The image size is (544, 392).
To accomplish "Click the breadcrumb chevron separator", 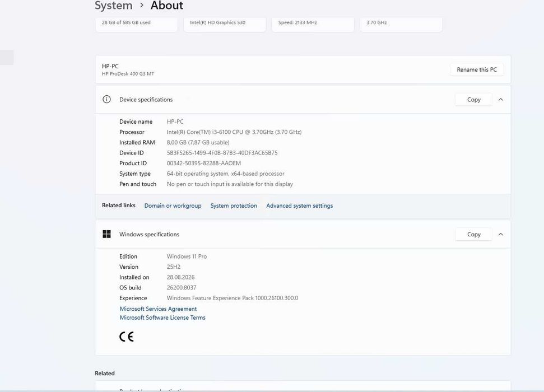I will point(142,5).
